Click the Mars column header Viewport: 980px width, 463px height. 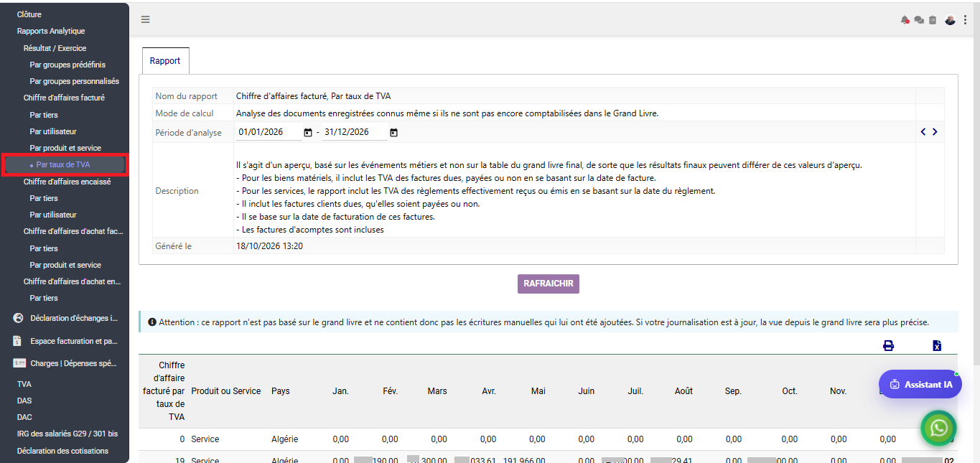click(437, 391)
